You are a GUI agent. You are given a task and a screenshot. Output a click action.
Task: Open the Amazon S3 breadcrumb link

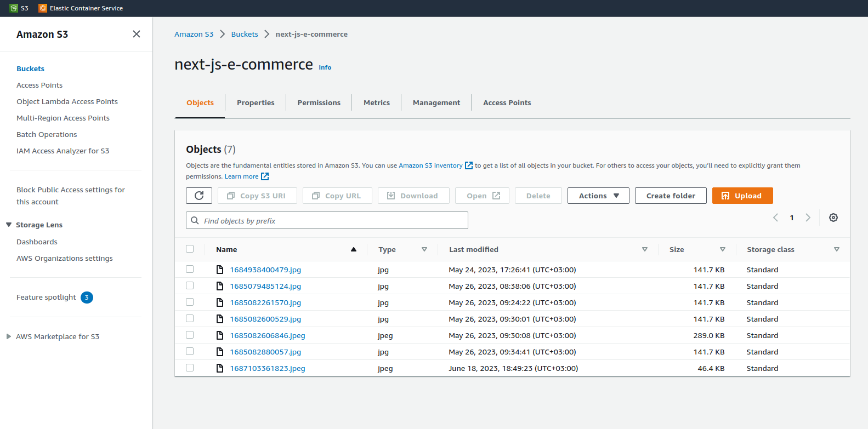[x=194, y=34]
